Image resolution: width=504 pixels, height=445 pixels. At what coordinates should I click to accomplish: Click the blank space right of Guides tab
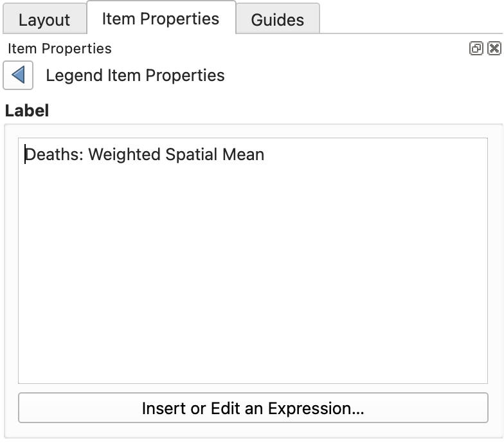tap(411, 19)
